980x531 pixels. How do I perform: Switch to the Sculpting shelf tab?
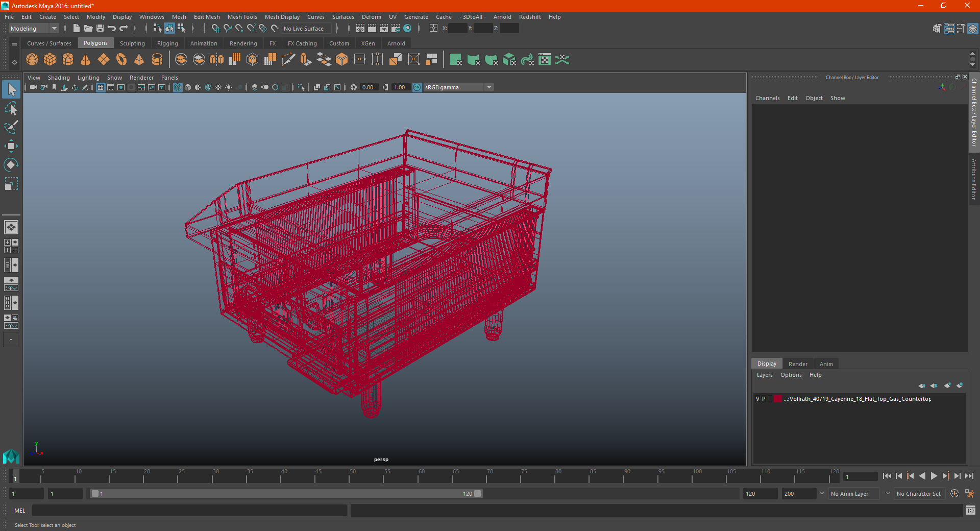(x=132, y=43)
